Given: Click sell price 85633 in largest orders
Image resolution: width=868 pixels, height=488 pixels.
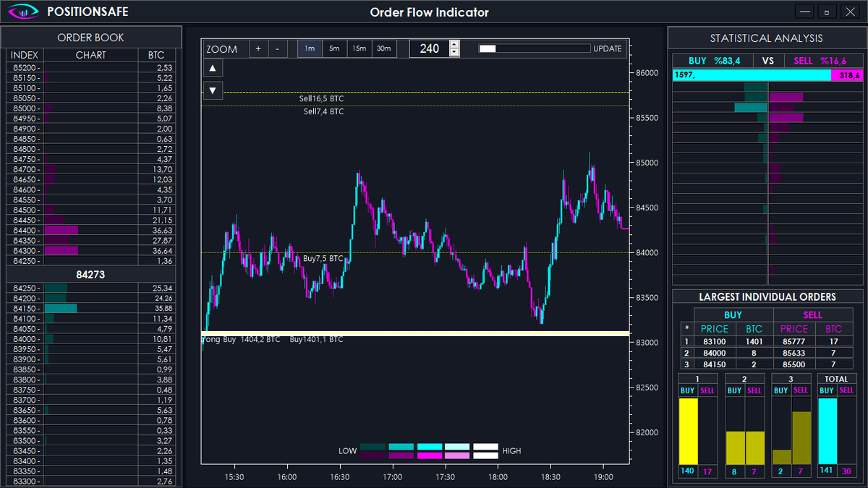Looking at the screenshot, I should tap(793, 353).
